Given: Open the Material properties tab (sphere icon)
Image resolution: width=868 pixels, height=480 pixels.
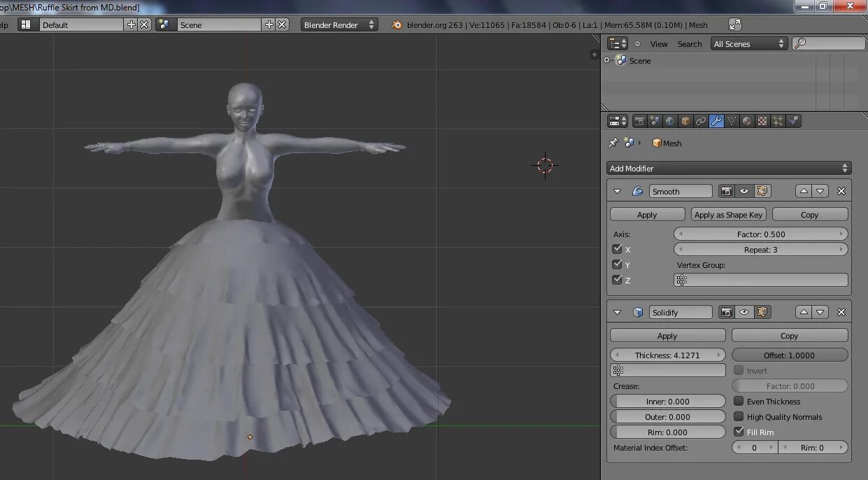Looking at the screenshot, I should 747,121.
